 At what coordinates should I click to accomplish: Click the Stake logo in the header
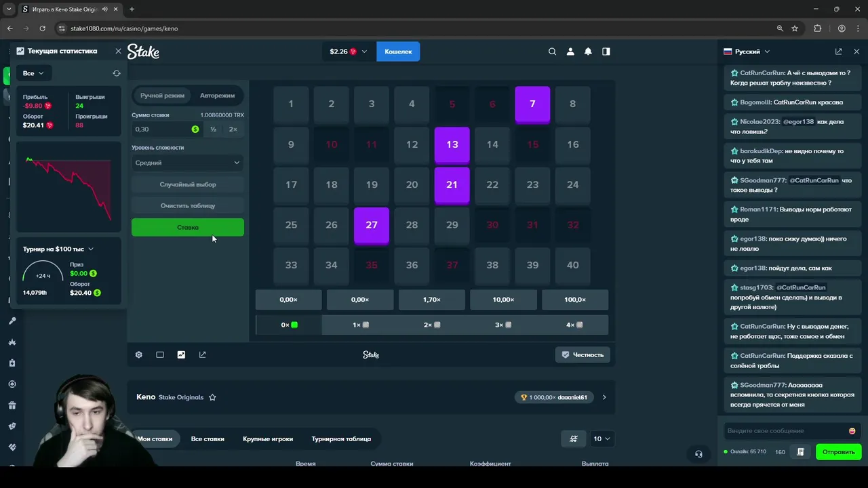coord(143,52)
